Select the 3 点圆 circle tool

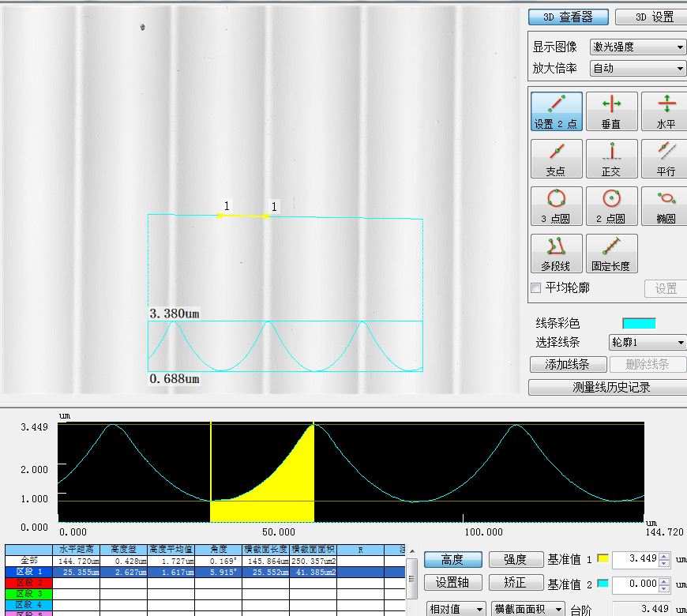556,207
